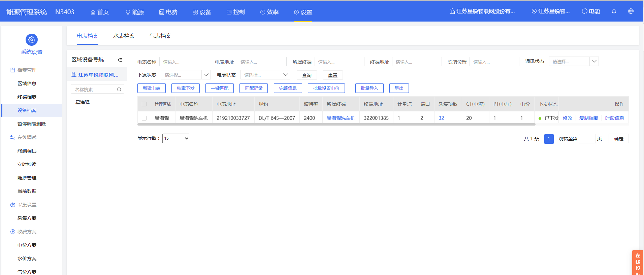The height and width of the screenshot is (275, 644).
Task: Click the 跳转至第 page number field
Action: tap(587, 139)
